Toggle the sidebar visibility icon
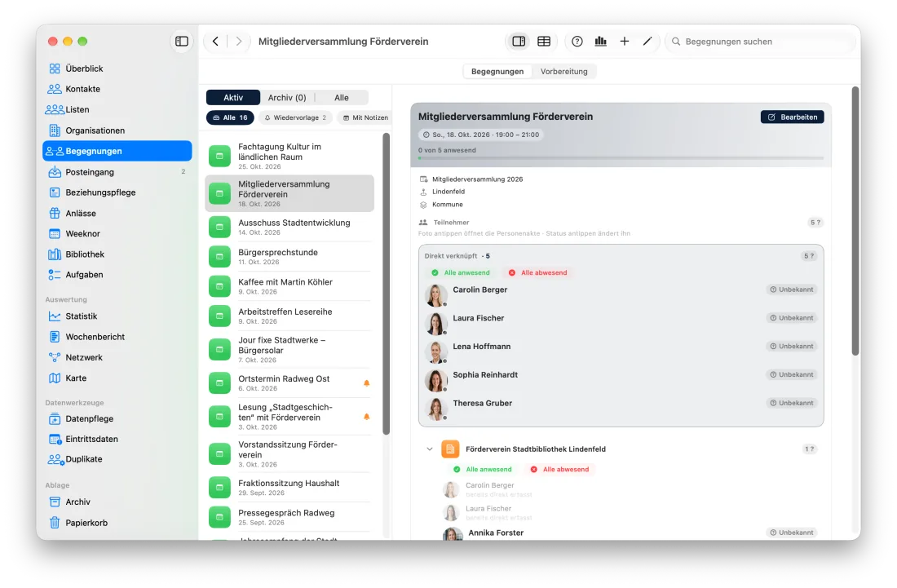Image resolution: width=897 pixels, height=588 pixels. pos(181,41)
